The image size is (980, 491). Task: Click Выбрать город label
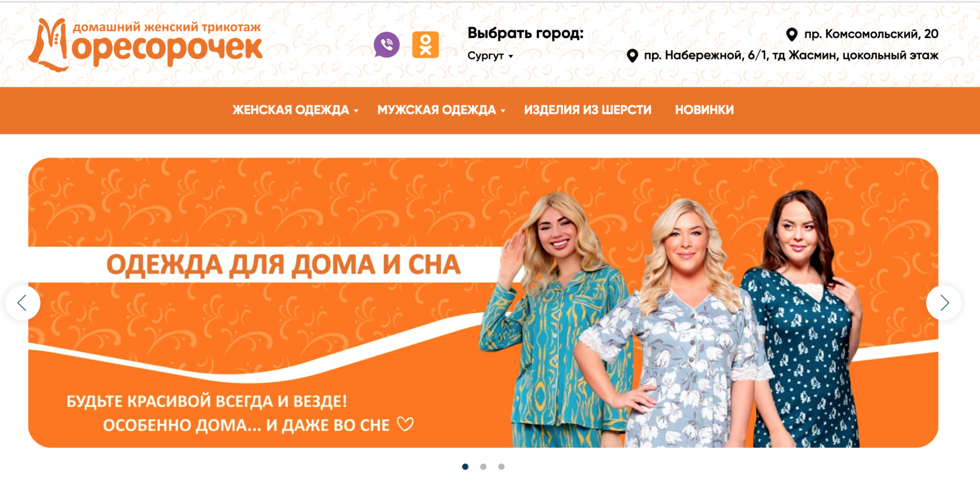[x=525, y=33]
